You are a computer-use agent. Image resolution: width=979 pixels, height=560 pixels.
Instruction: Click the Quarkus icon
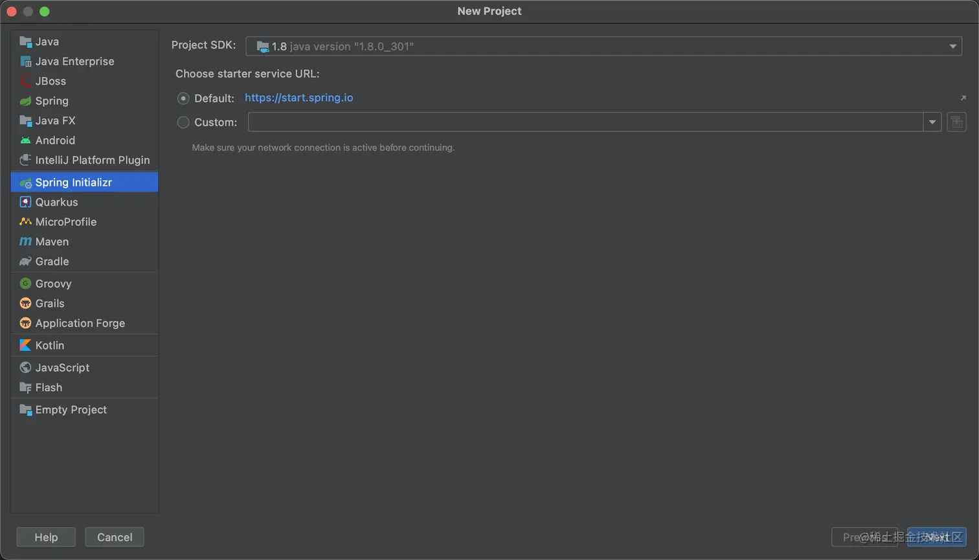(x=25, y=202)
